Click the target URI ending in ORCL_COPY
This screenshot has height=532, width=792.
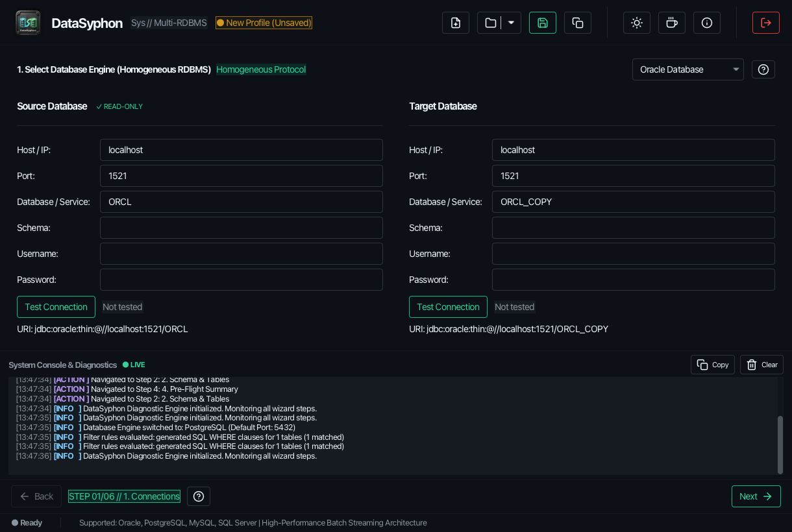[509, 329]
